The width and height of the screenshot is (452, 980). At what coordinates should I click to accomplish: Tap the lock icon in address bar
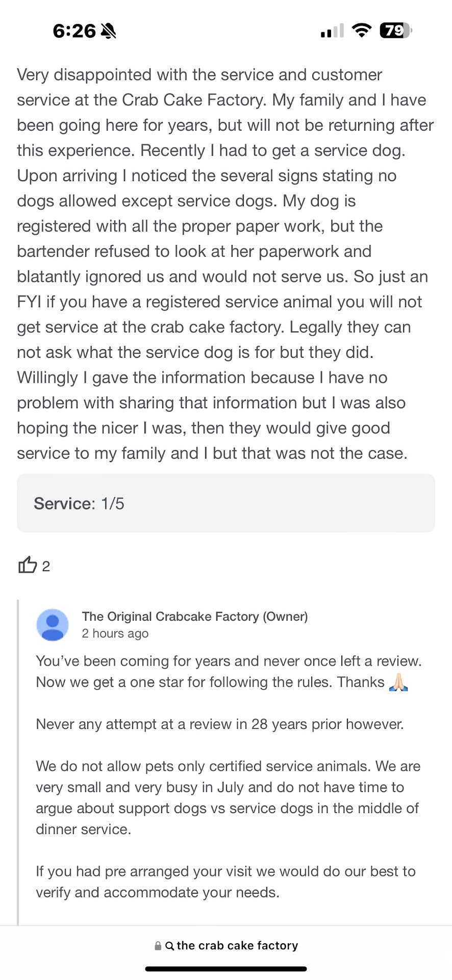click(158, 946)
